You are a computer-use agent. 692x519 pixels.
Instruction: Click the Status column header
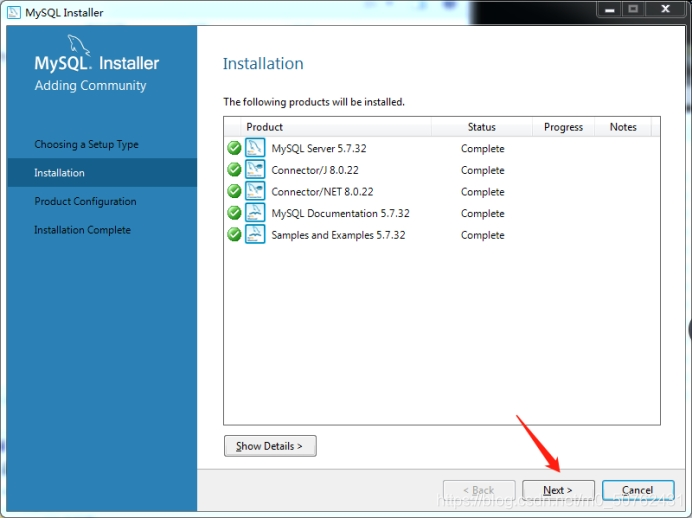pos(482,127)
